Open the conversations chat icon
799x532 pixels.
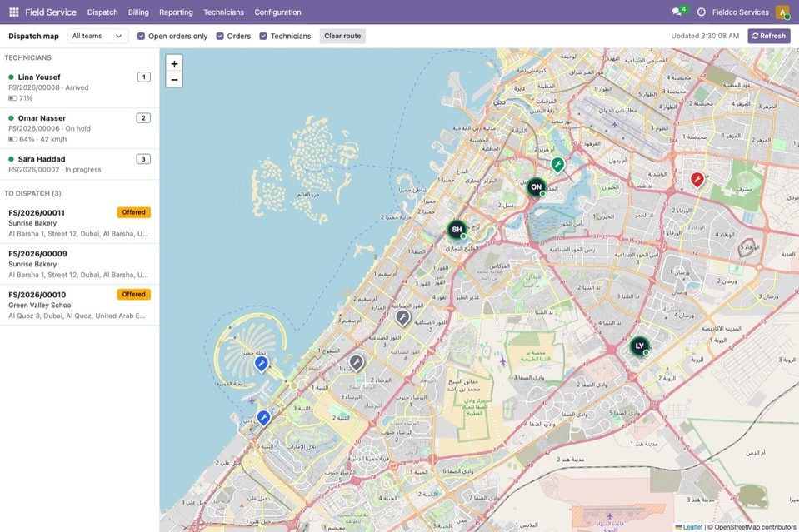point(677,12)
